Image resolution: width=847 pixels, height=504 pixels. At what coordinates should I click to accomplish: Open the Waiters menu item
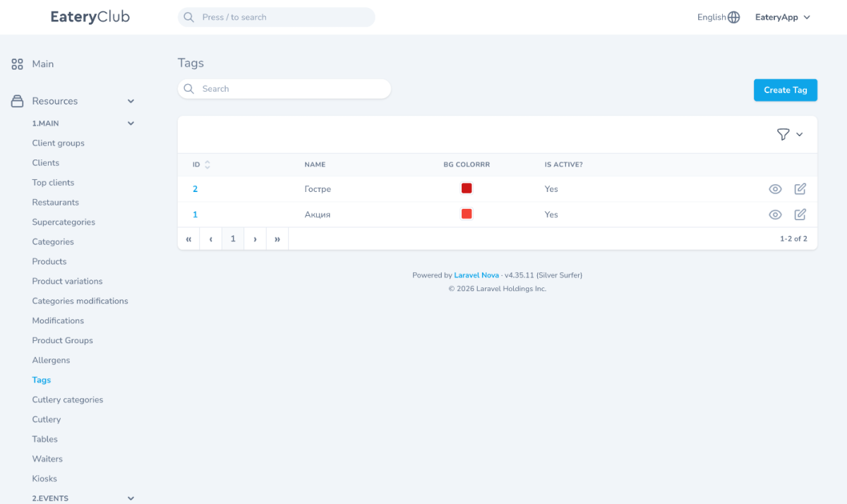click(47, 460)
